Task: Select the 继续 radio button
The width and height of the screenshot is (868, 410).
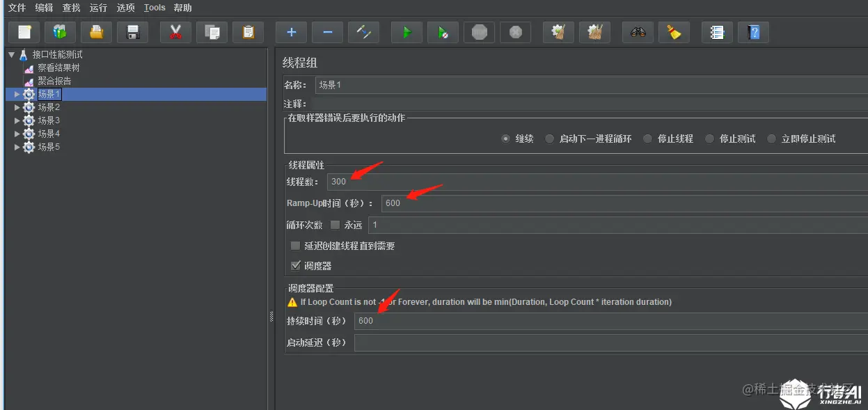Action: tap(505, 139)
